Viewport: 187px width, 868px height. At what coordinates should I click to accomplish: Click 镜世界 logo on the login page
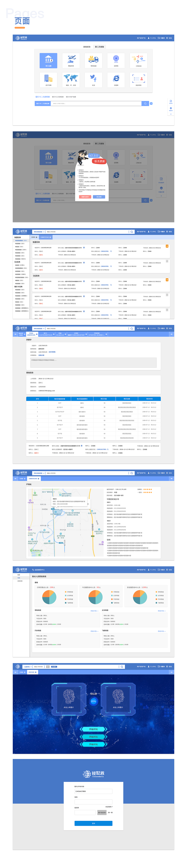94,774
